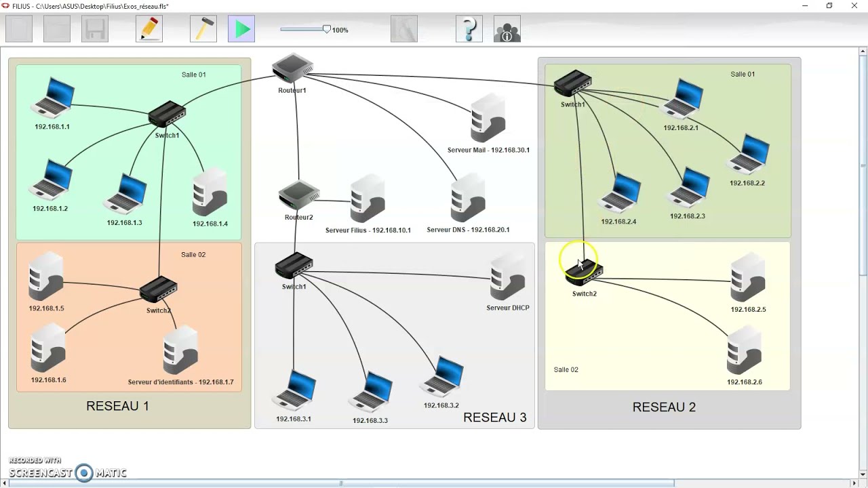Select Serveur DNS 192.168.20.1 icon
The image size is (868, 488).
468,198
